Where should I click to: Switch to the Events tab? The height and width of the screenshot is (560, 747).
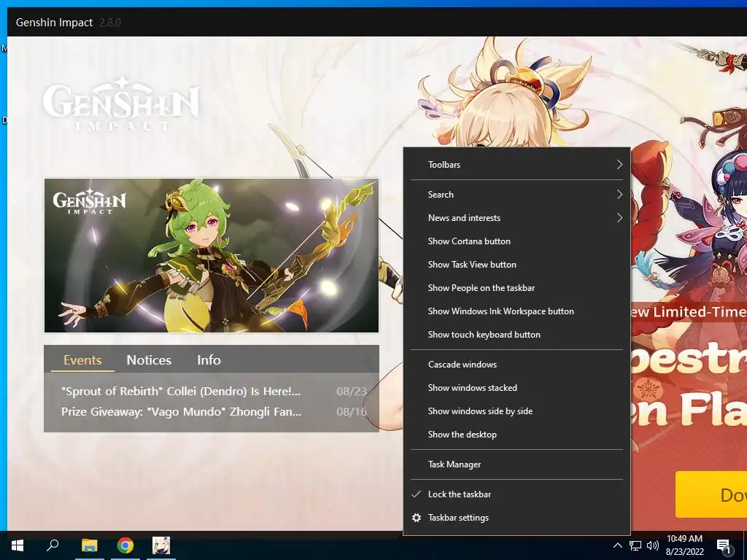82,360
